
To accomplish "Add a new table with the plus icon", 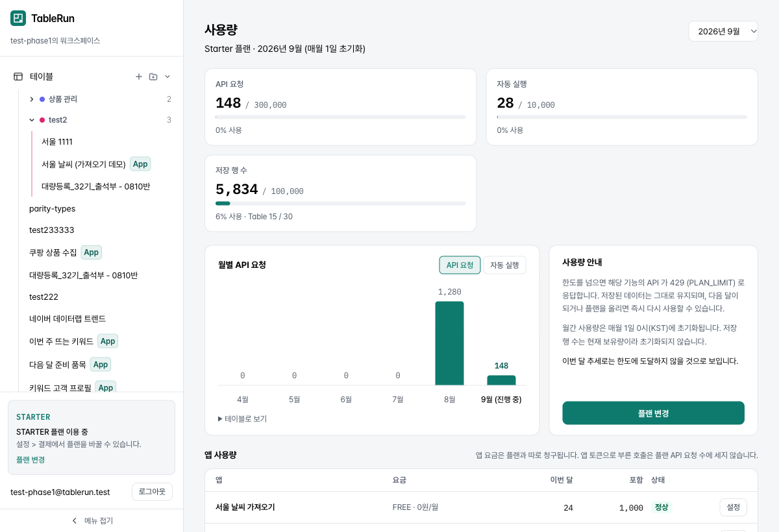I will tap(138, 77).
